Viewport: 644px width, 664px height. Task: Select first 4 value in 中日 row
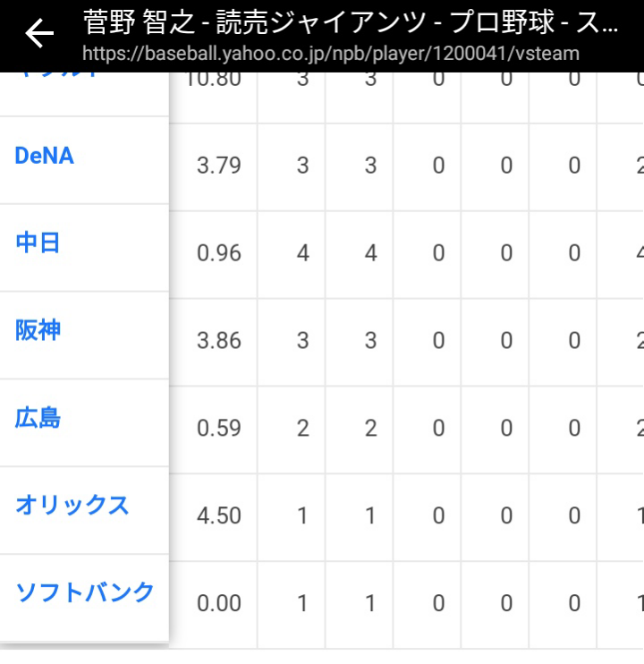click(x=302, y=253)
